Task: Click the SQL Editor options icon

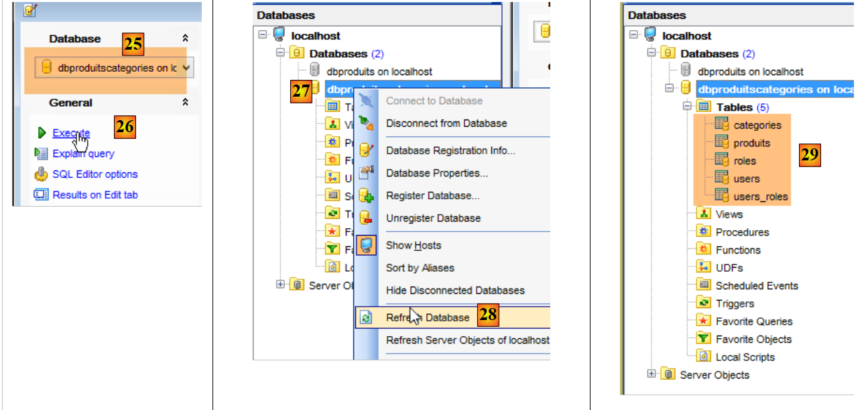Action: [x=42, y=174]
